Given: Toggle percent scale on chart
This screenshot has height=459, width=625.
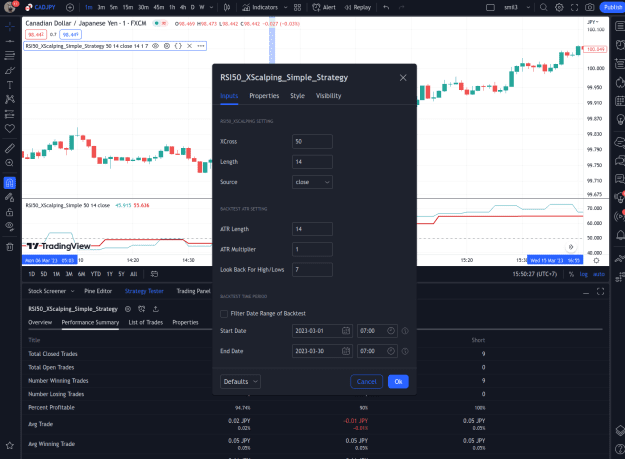Looking at the screenshot, I should [x=571, y=274].
